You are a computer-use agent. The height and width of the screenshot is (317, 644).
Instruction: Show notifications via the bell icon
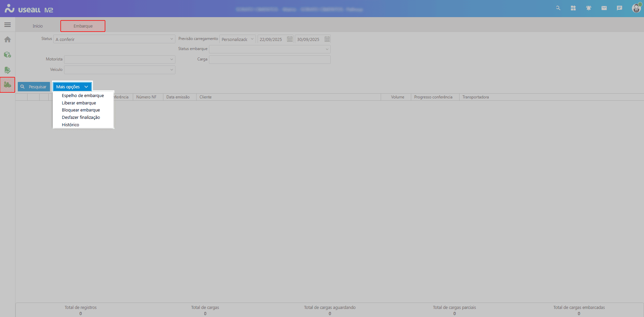tap(589, 8)
